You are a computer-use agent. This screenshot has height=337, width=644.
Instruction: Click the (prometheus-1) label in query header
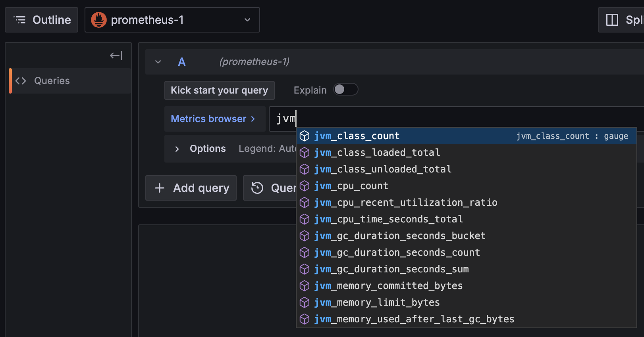(x=255, y=62)
